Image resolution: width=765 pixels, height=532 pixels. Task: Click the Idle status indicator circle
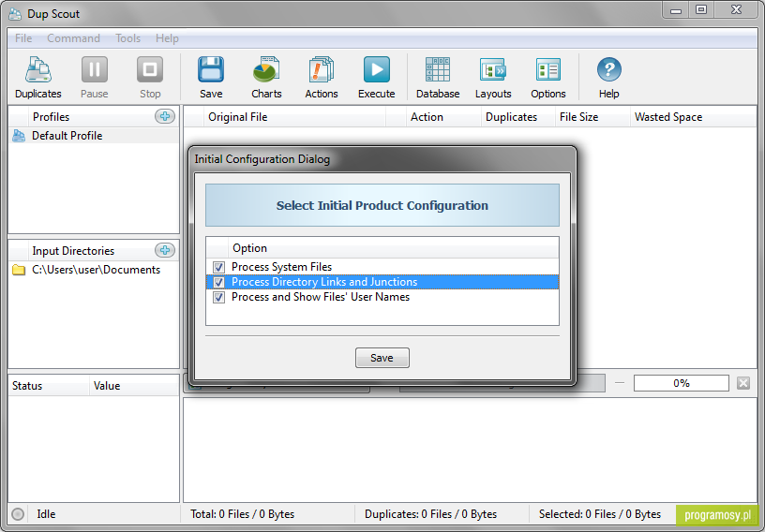[x=18, y=514]
